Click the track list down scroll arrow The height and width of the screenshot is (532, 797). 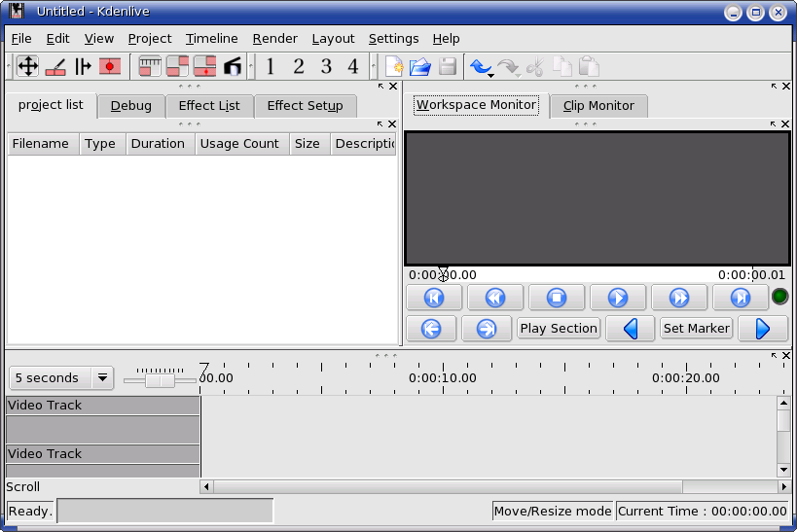[783, 471]
